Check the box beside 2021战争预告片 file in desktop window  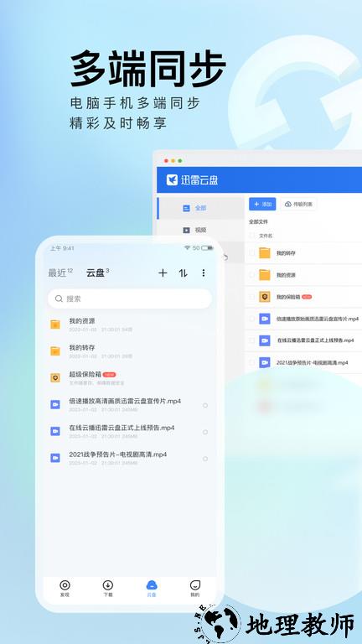[x=251, y=362]
